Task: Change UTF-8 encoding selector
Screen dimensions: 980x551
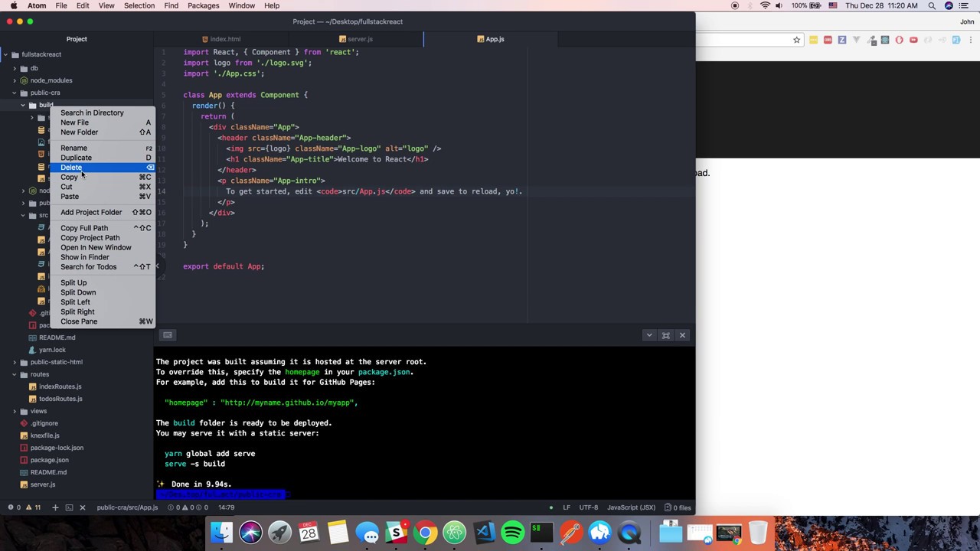Action: pyautogui.click(x=589, y=507)
